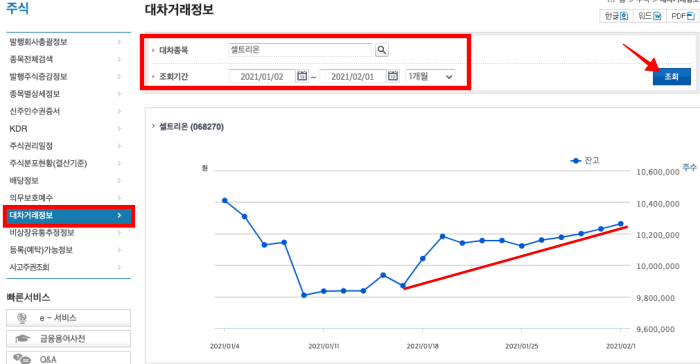This screenshot has width=700, height=364.
Task: Click the Q&A speech bubble icon
Action: click(x=22, y=359)
